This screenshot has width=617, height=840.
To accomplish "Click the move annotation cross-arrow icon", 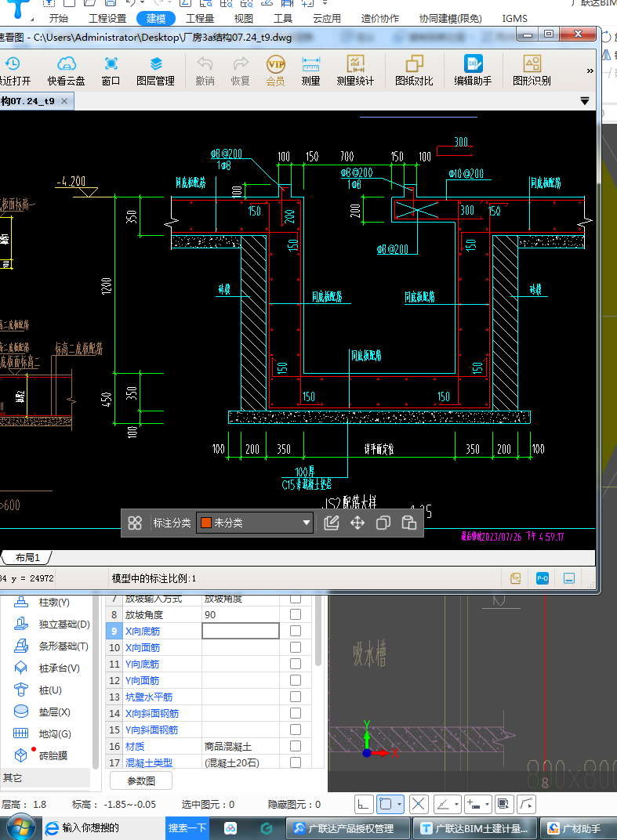I will click(357, 523).
